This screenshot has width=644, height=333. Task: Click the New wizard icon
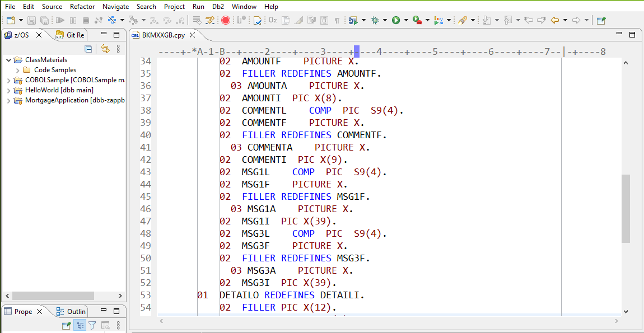[11, 20]
